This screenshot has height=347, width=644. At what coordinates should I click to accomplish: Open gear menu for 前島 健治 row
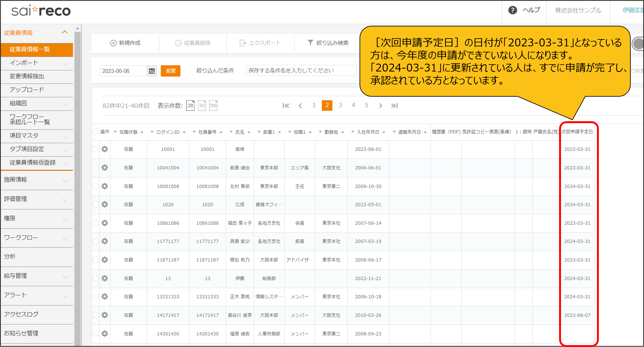[x=104, y=168]
